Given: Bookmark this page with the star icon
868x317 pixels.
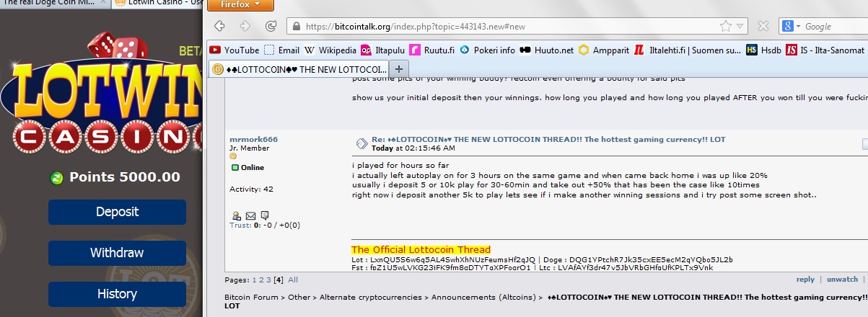Looking at the screenshot, I should [725, 27].
